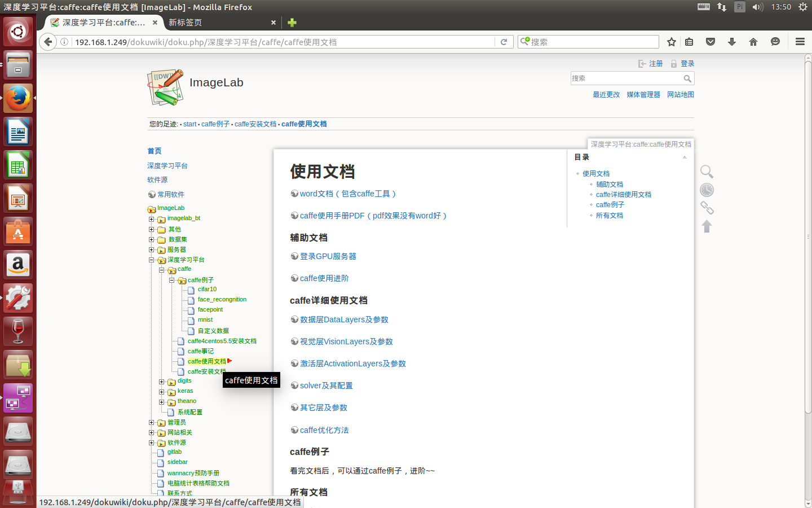
Task: Expand the 其他 tree folder
Action: 151,229
